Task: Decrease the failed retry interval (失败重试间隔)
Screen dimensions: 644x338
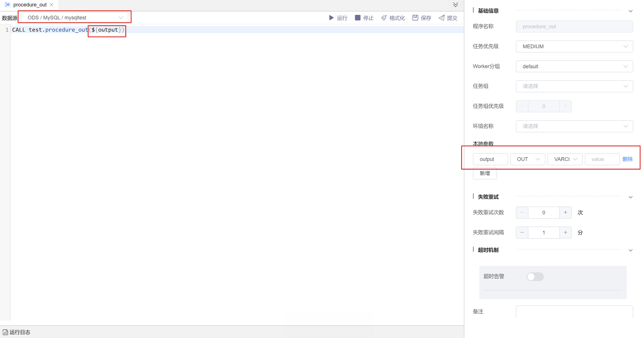Action: (522, 232)
